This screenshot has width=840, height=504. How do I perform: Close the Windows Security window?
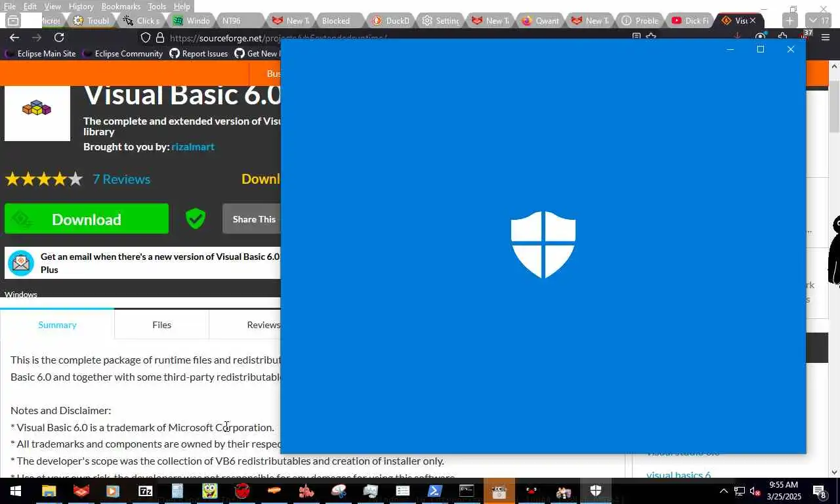(791, 49)
